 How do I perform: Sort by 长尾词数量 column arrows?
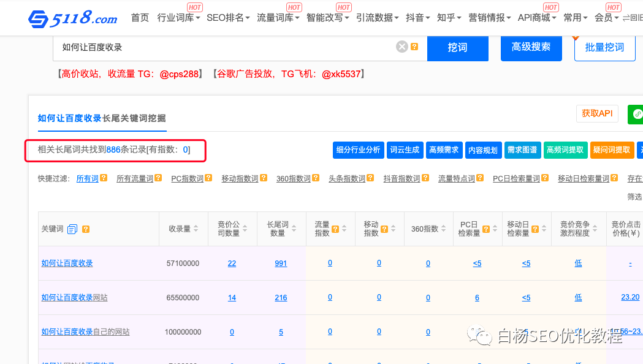[x=294, y=229]
